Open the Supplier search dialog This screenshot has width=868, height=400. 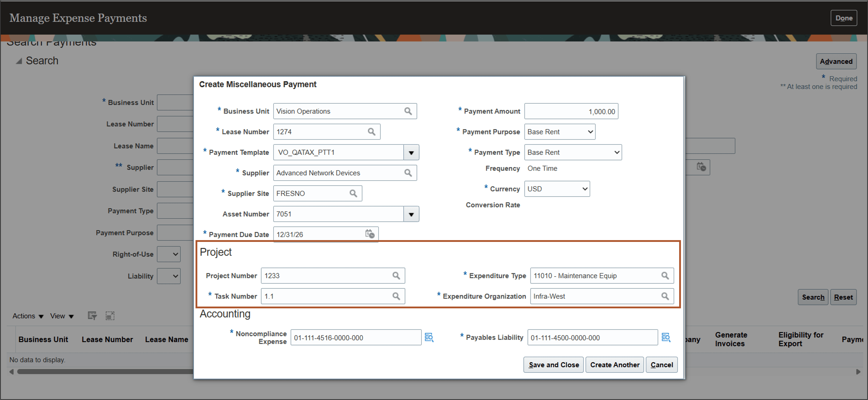[408, 173]
